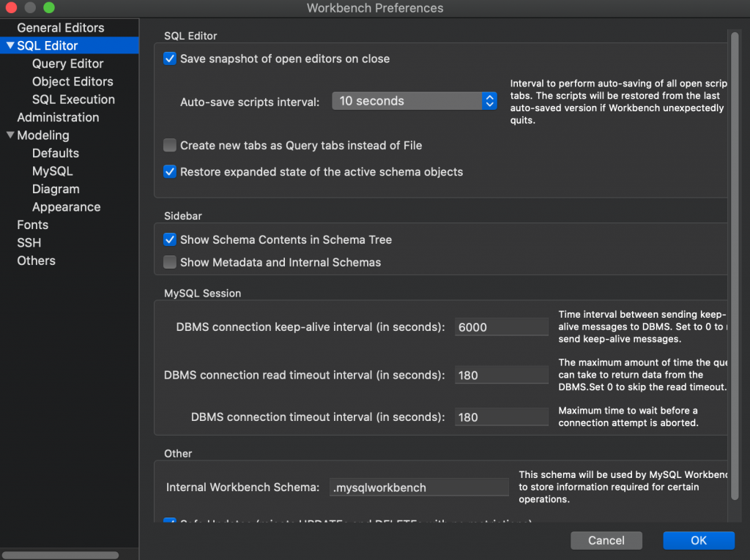Viewport: 750px width, 560px height.
Task: Toggle Restore expanded state of schema objects
Action: pyautogui.click(x=170, y=172)
